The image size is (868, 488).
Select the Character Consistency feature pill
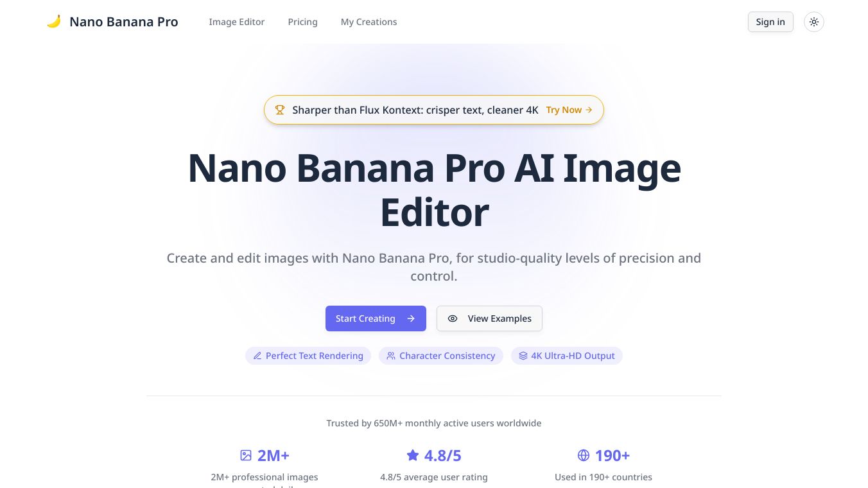[x=440, y=356]
